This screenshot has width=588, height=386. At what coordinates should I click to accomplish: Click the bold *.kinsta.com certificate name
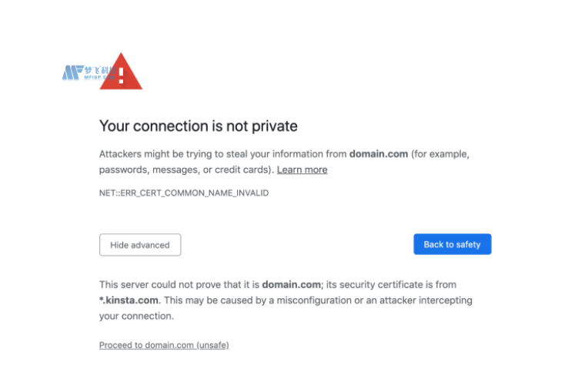tap(129, 300)
